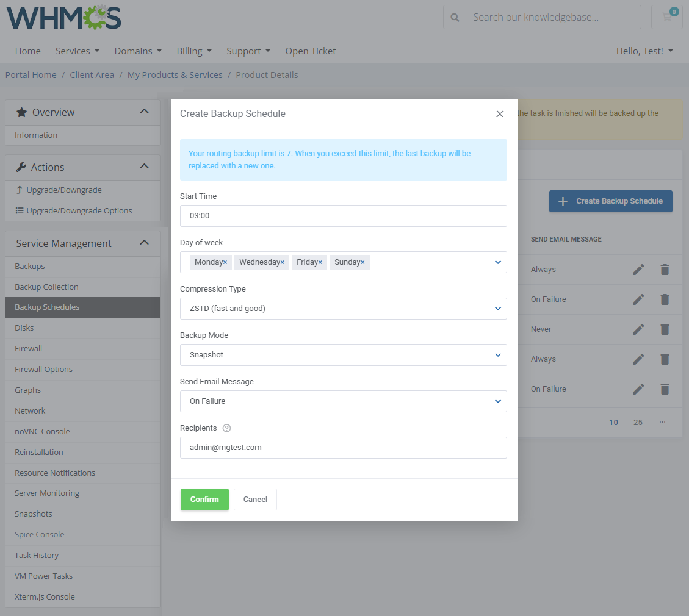Screen dimensions: 689x616
Task: Follow the Portal Home breadcrumb
Action: [x=31, y=75]
